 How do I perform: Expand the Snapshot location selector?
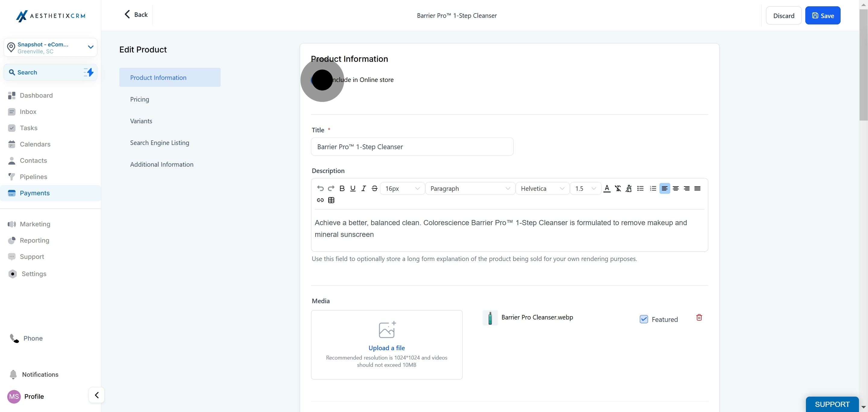pos(51,48)
